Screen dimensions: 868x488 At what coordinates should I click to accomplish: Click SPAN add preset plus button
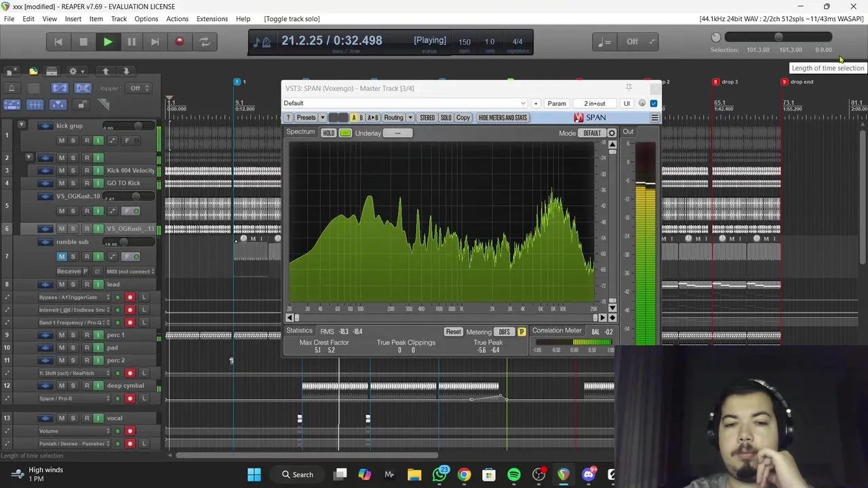pyautogui.click(x=536, y=104)
